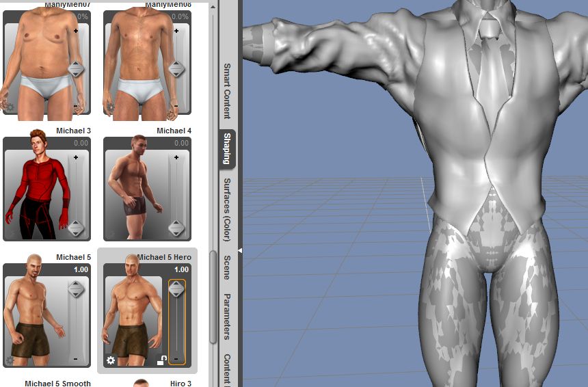Click plus button on Michael 3 slider
The height and width of the screenshot is (387, 588).
tap(76, 157)
